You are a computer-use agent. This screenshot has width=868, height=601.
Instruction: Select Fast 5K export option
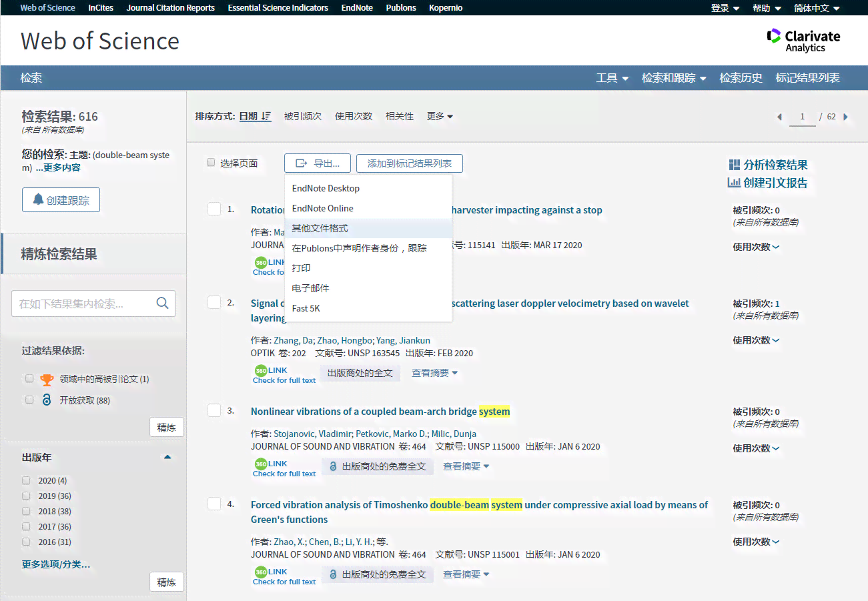click(x=368, y=308)
